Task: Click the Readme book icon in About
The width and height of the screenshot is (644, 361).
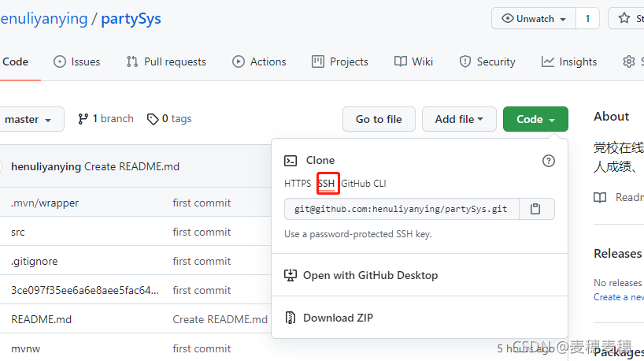Action: coord(600,198)
